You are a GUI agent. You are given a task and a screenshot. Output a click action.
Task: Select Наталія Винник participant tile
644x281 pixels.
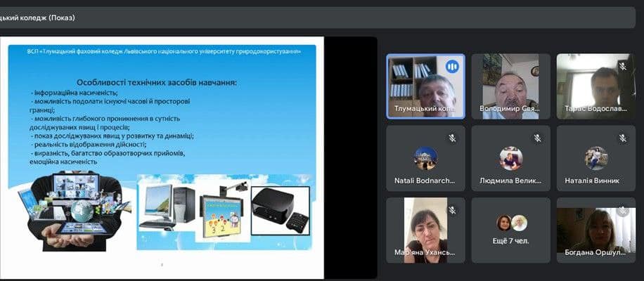click(596, 158)
